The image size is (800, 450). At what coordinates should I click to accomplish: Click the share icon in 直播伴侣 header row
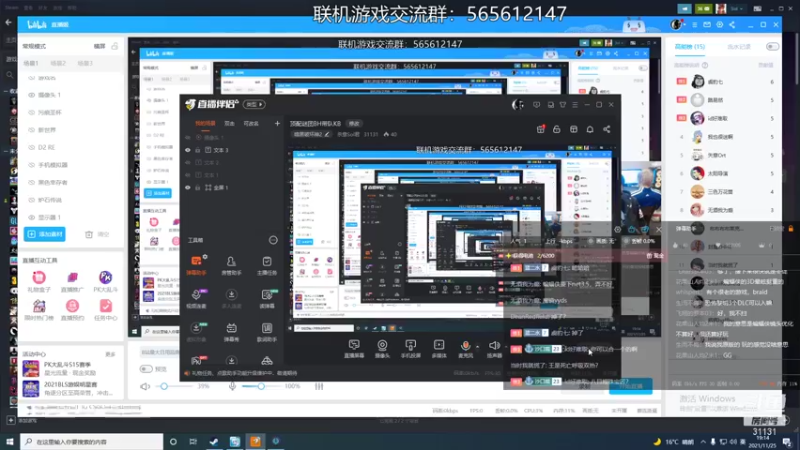coord(607,130)
